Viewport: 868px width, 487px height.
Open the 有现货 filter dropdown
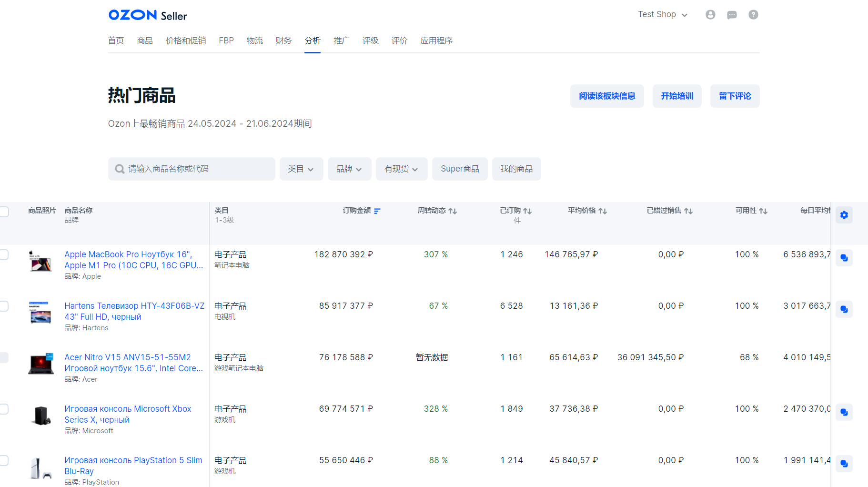tap(402, 169)
